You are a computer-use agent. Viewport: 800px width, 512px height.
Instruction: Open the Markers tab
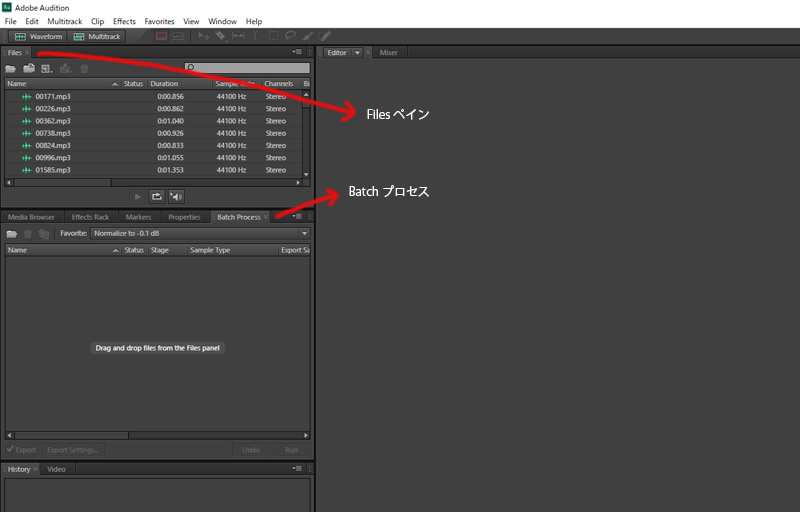pyautogui.click(x=138, y=217)
